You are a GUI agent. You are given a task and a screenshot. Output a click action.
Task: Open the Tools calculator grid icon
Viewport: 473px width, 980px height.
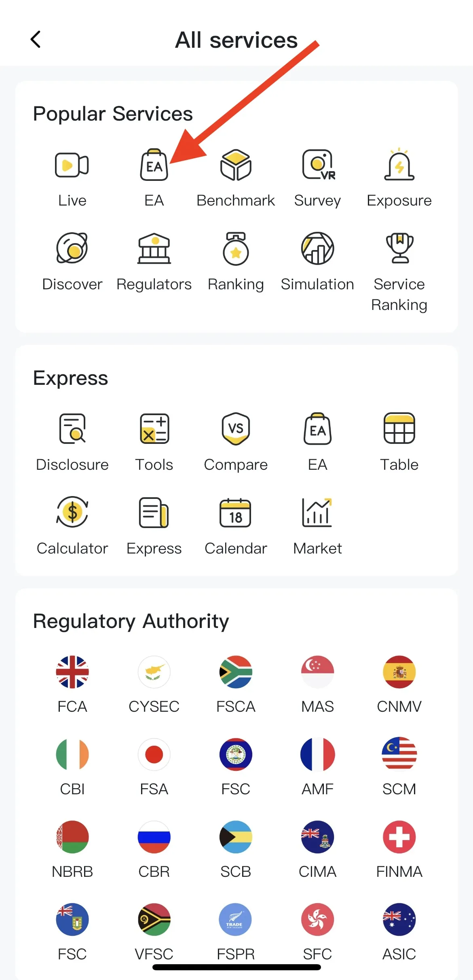tap(154, 428)
